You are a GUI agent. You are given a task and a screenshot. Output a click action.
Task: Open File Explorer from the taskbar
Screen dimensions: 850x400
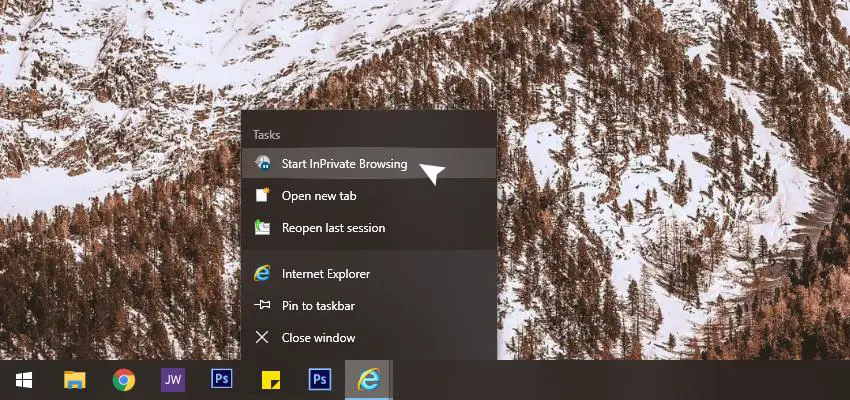(x=74, y=380)
